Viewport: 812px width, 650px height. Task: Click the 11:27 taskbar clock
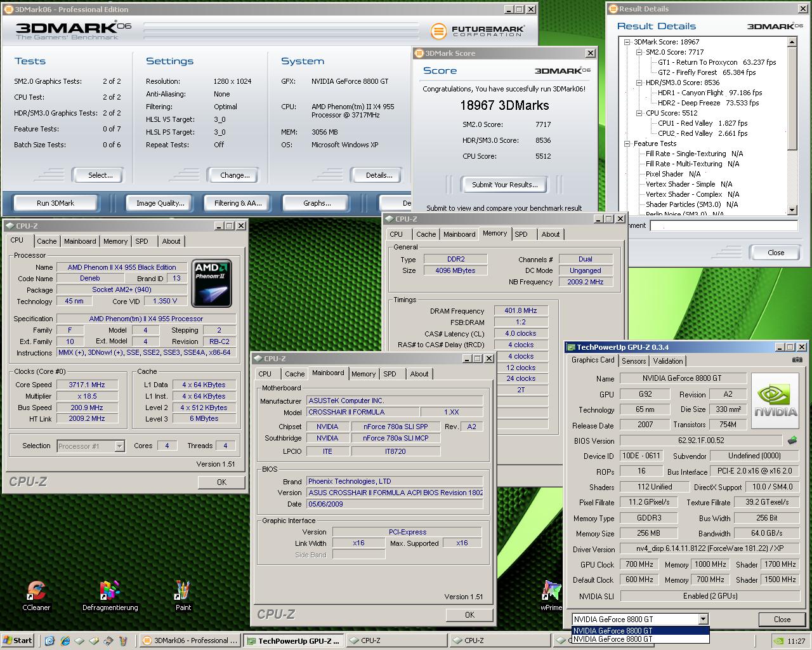pyautogui.click(x=796, y=641)
